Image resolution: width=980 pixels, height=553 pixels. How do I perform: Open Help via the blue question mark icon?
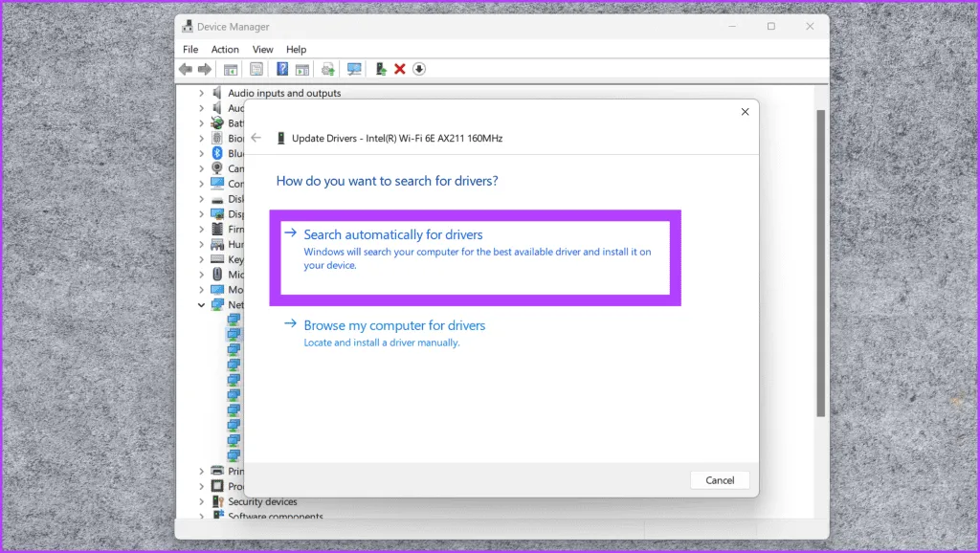pos(282,69)
